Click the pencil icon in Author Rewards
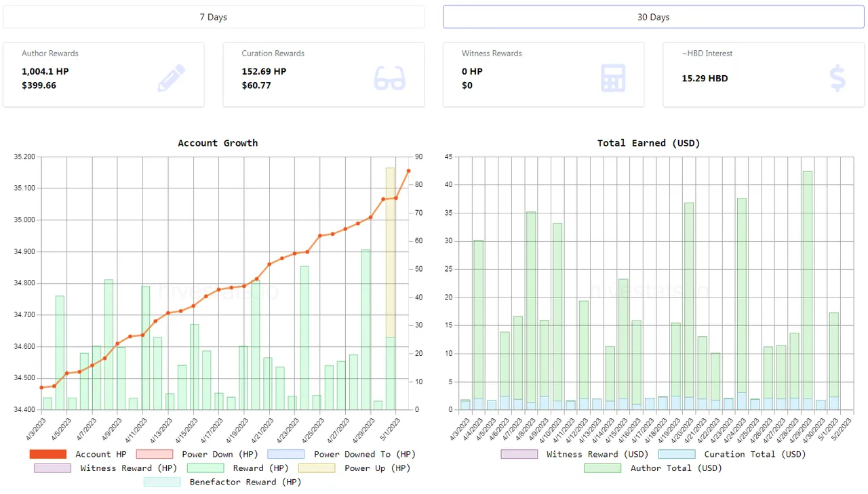Viewport: 868px width, 494px height. (171, 78)
